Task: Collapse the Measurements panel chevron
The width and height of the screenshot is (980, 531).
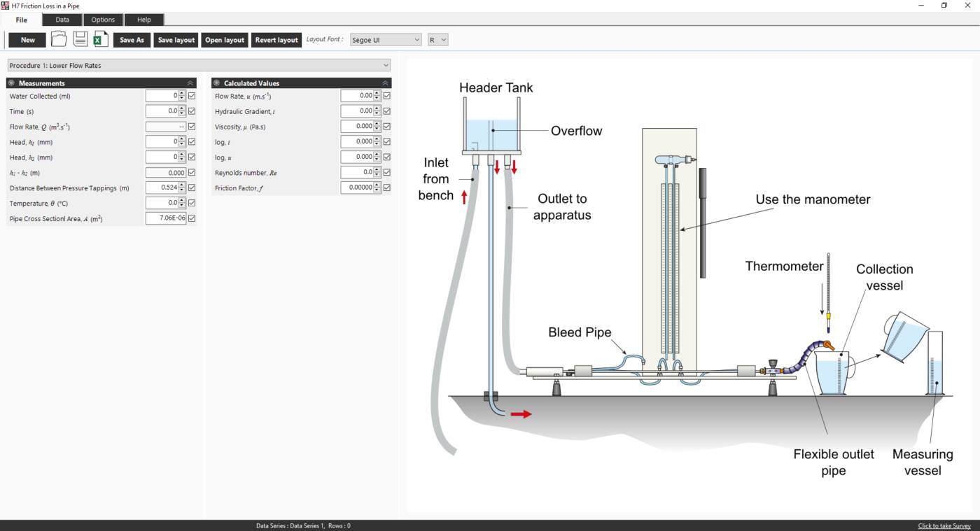Action: point(190,83)
